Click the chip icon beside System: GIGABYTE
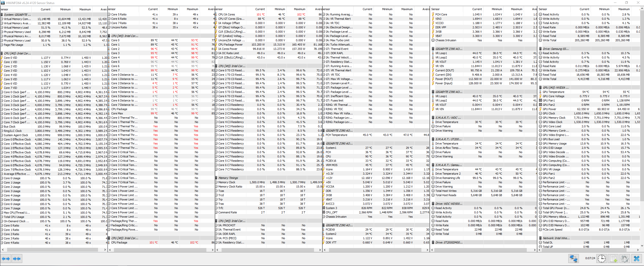 coord(2,15)
